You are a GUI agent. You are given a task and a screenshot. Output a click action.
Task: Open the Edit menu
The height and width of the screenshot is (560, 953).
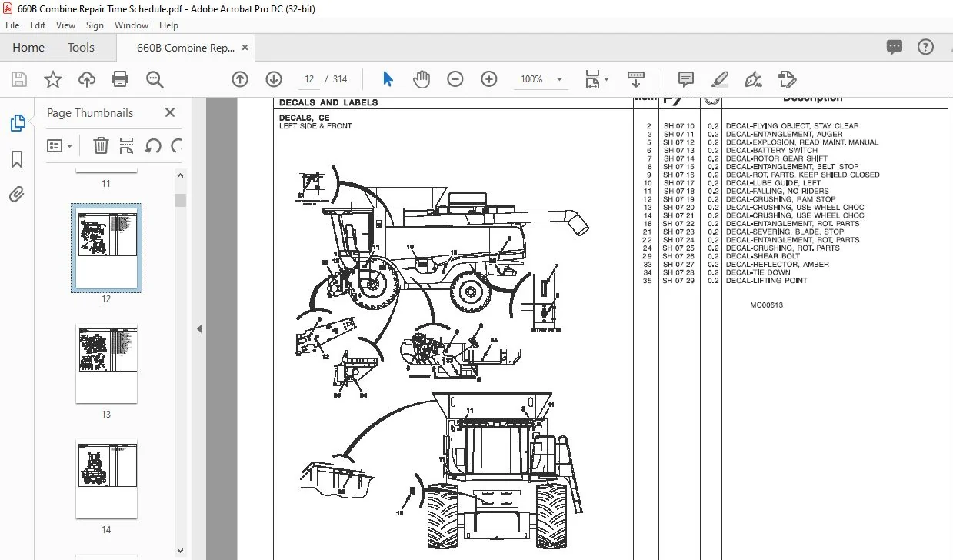38,25
